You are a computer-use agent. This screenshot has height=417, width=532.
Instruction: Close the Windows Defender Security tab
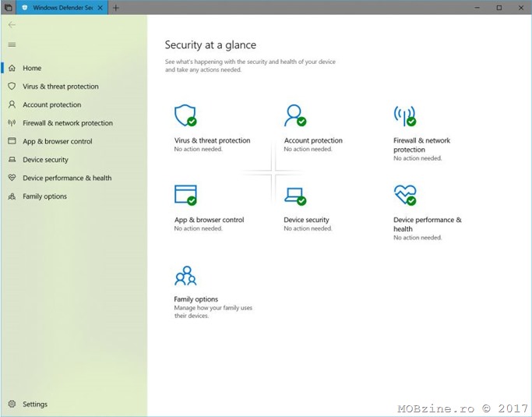[x=100, y=8]
